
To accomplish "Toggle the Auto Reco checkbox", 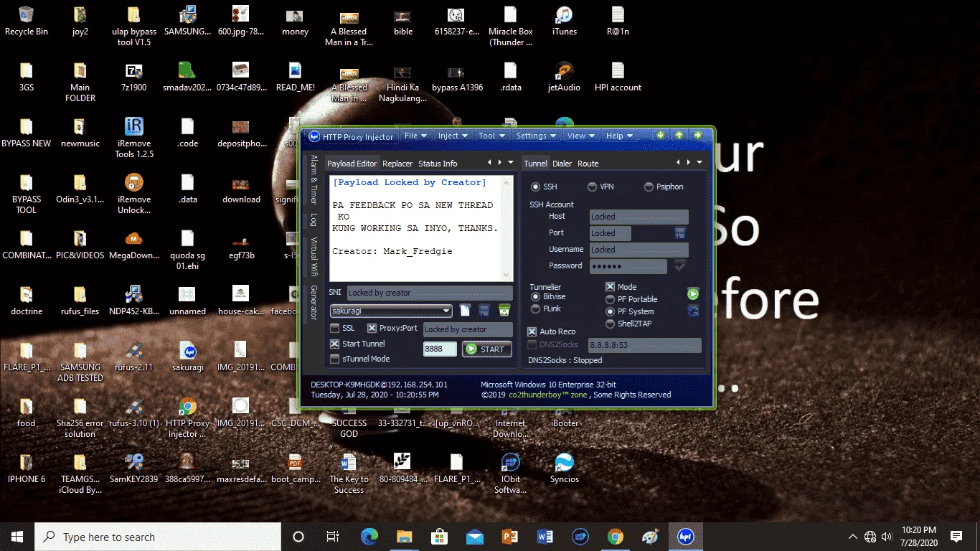I will point(532,331).
